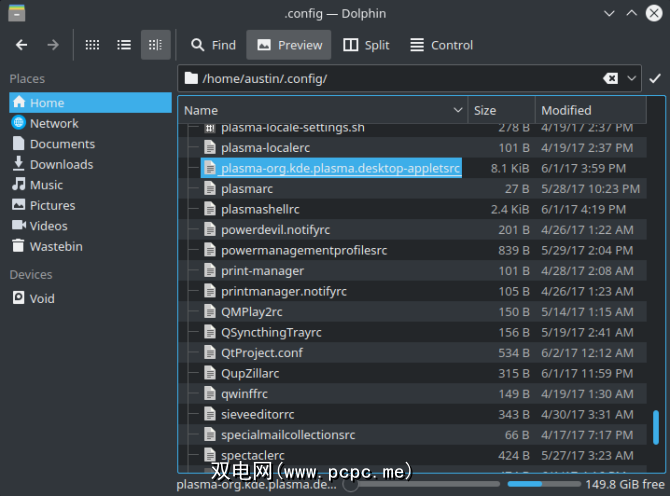Switch to Compact view mode
Screen dimensions: 670x496
[124, 45]
